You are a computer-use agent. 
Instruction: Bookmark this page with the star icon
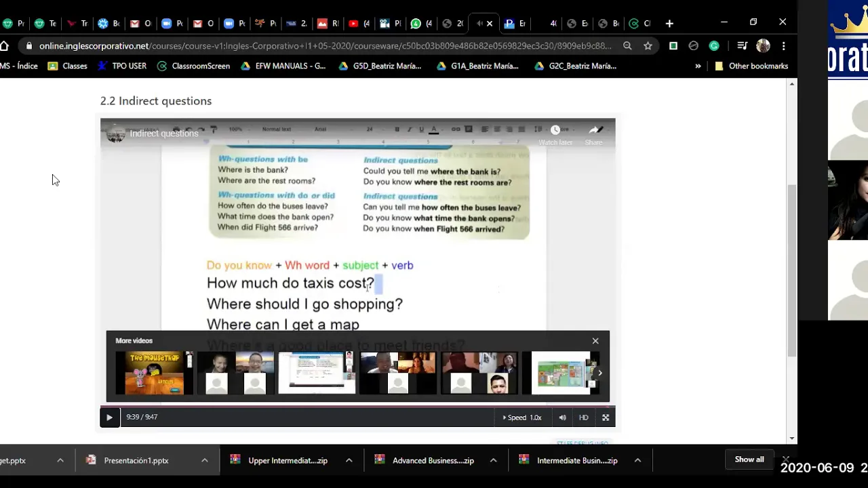pos(648,46)
